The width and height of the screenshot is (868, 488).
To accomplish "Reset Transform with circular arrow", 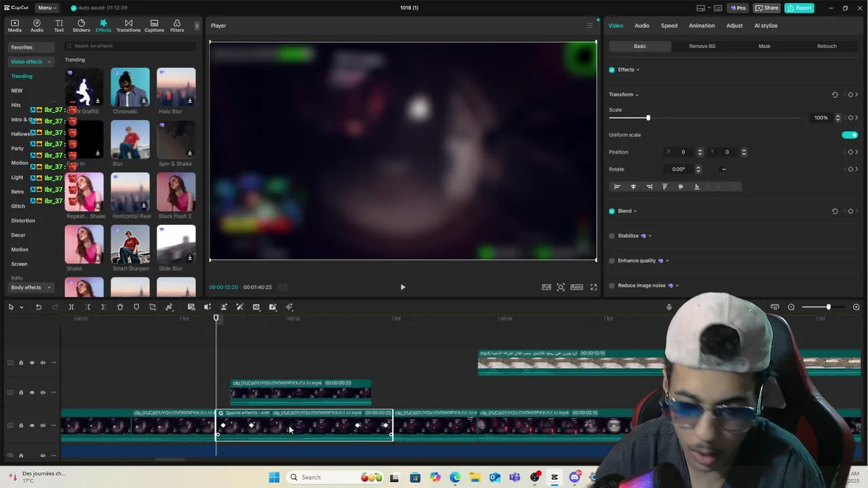I will point(835,95).
